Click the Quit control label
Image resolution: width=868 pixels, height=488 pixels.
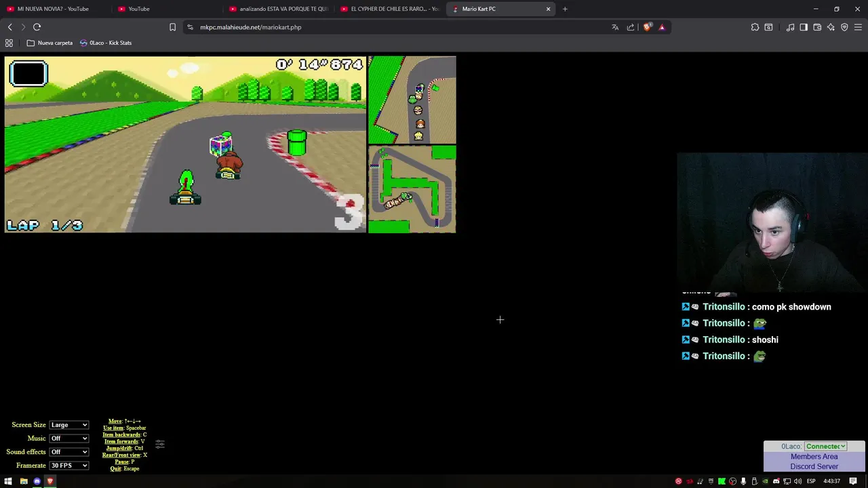pyautogui.click(x=115, y=468)
